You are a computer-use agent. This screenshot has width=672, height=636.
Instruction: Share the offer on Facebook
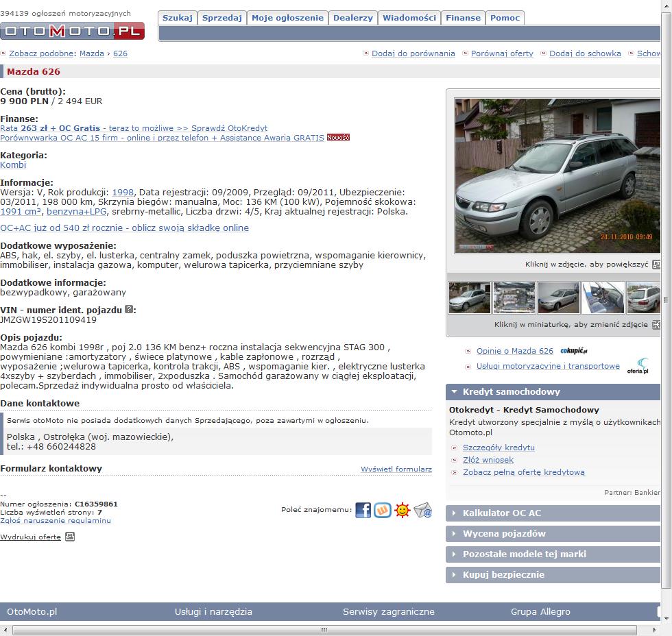(x=363, y=510)
